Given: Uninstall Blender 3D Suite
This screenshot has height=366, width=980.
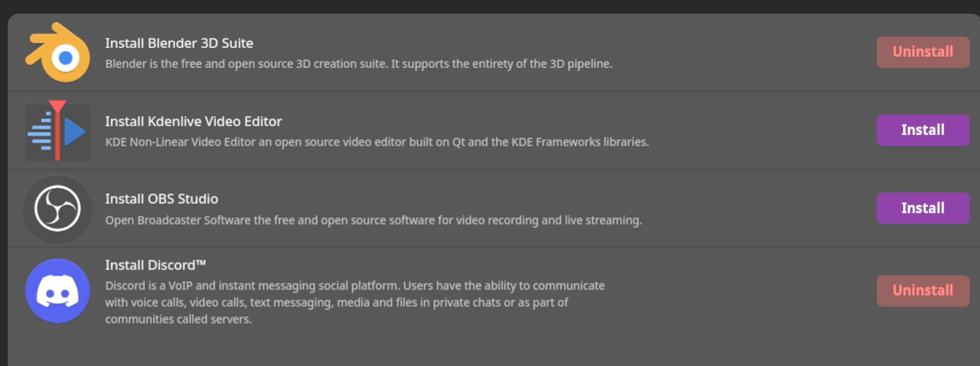Looking at the screenshot, I should click(x=922, y=52).
